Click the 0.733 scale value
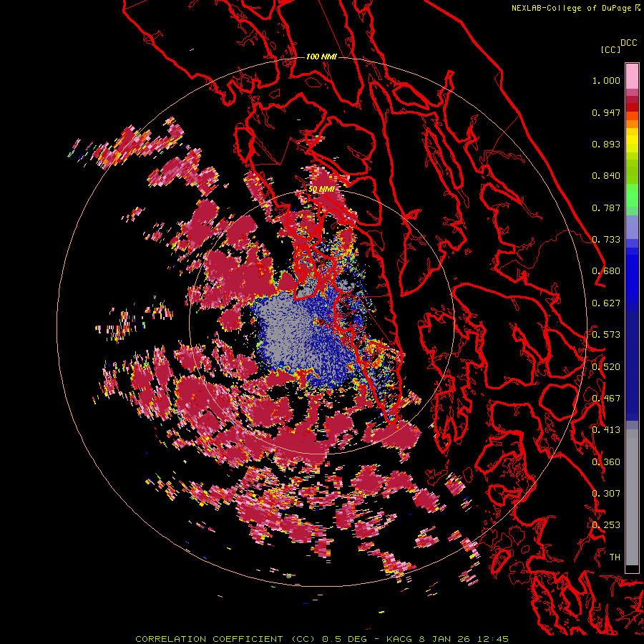Viewport: 644px width, 644px height. pos(606,240)
